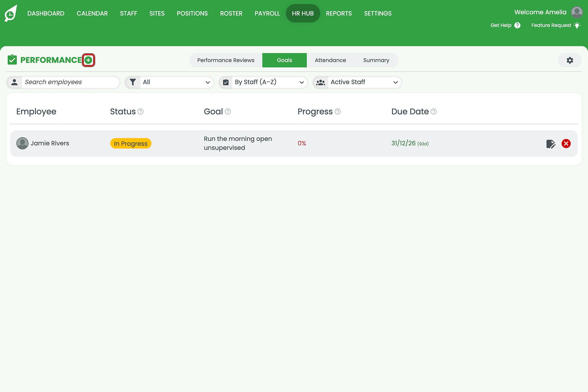
Task: Open the Payroll menu
Action: (x=267, y=13)
